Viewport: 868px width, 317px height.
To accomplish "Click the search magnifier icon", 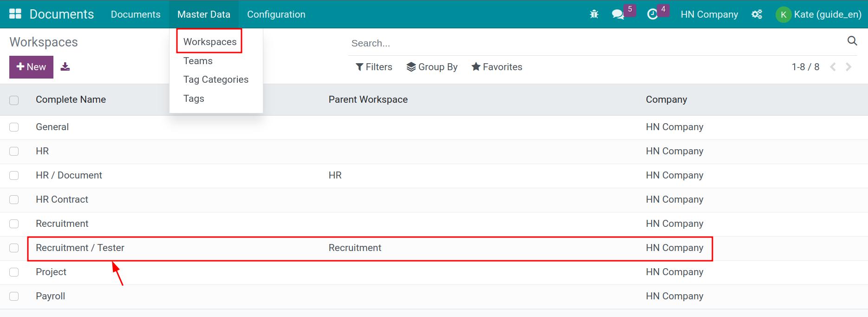I will (852, 41).
